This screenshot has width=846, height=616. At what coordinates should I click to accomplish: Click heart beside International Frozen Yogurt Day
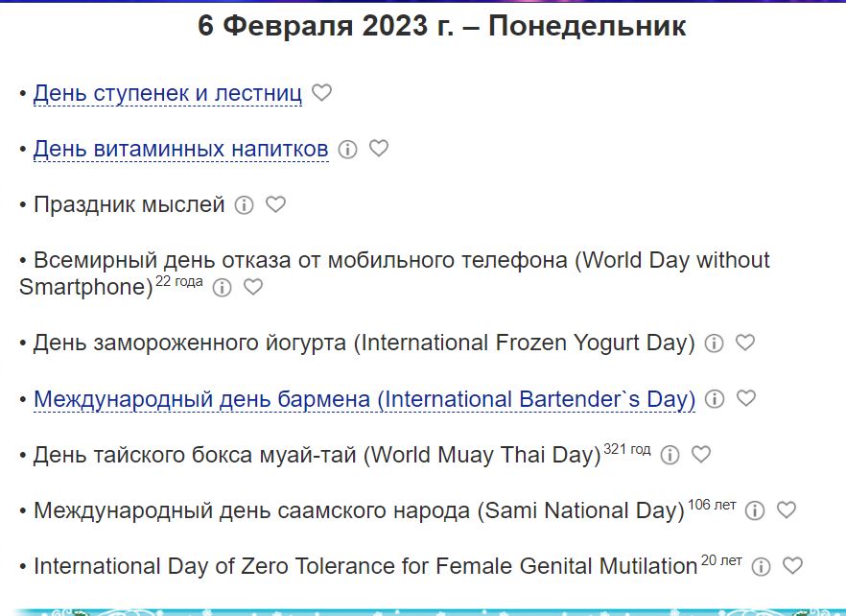744,343
